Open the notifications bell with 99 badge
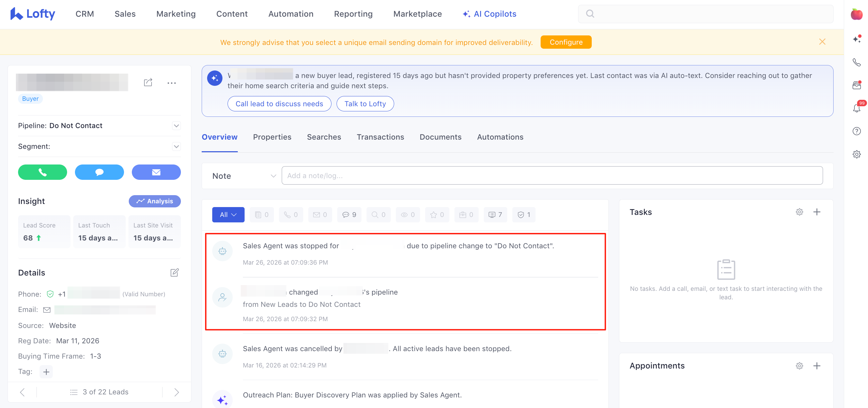 (856, 108)
